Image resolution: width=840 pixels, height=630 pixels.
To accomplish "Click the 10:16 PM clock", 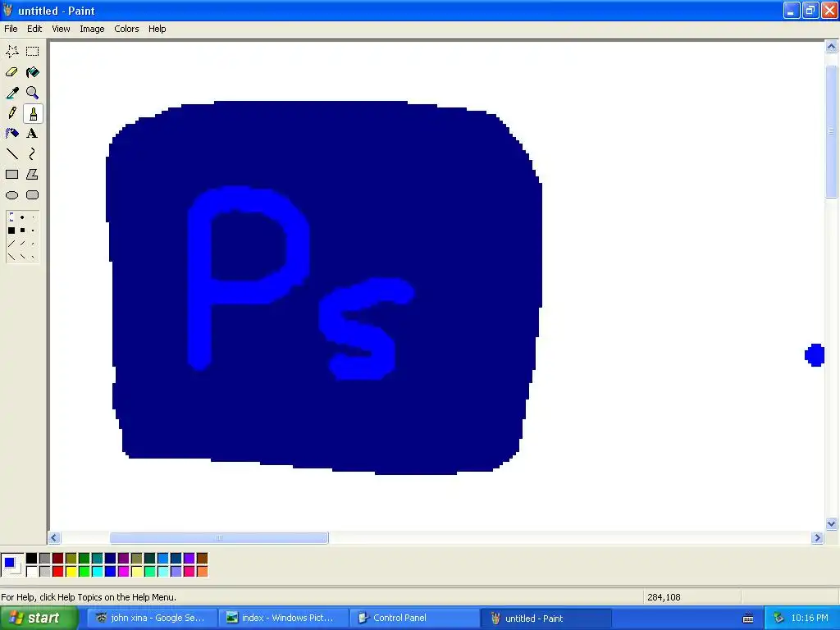I will tap(810, 619).
